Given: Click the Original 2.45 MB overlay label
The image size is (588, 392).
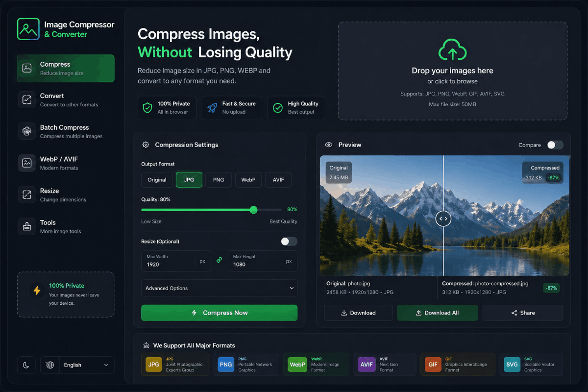Looking at the screenshot, I should click(x=339, y=172).
